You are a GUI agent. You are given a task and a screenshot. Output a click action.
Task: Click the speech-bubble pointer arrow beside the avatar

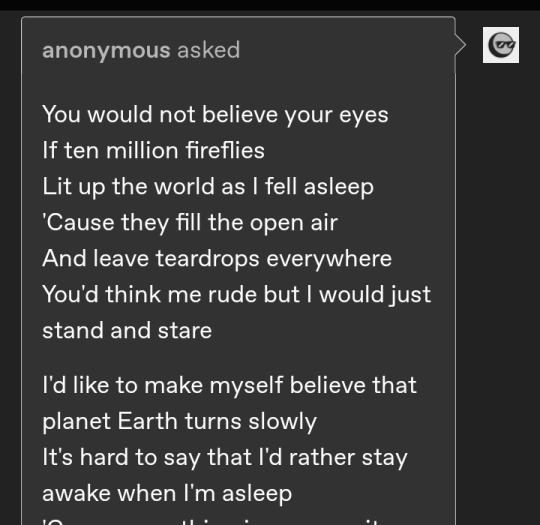coord(461,45)
